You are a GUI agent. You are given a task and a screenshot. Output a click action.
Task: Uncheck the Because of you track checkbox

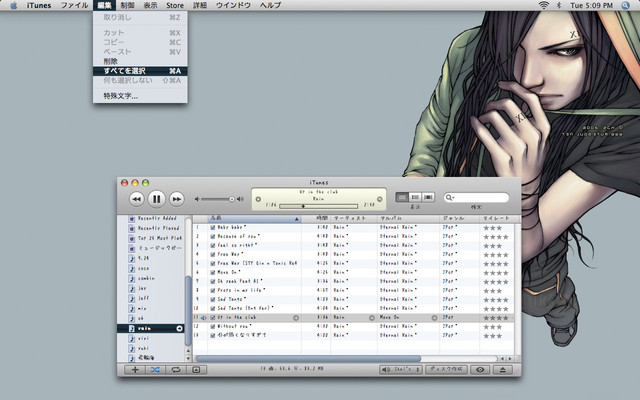click(213, 237)
